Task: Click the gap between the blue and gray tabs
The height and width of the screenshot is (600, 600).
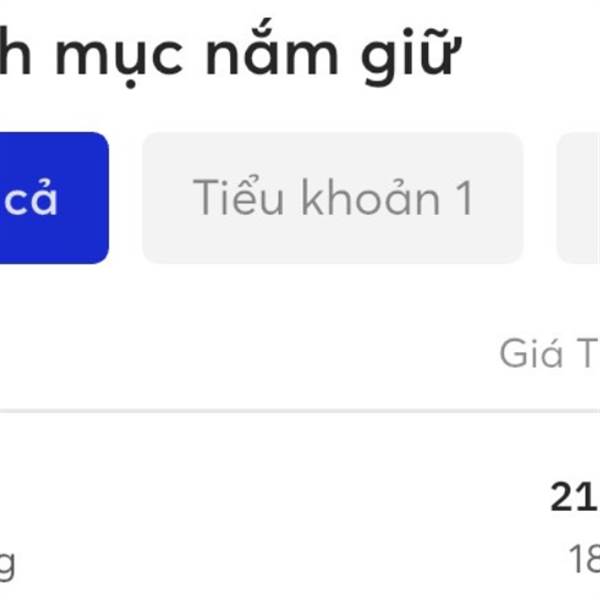Action: 126,198
